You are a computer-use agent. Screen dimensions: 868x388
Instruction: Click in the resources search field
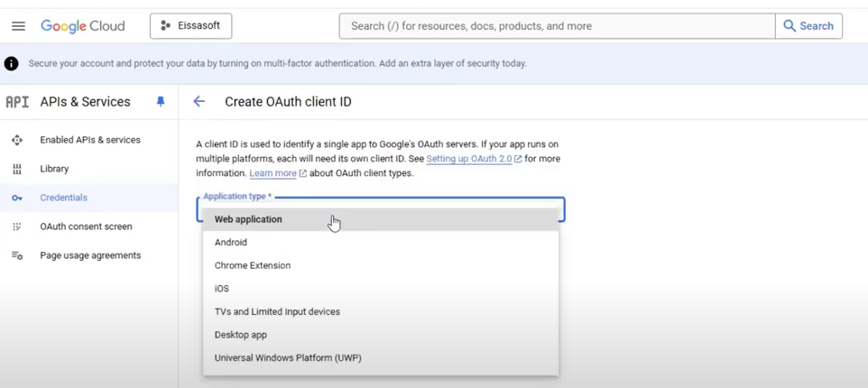click(x=557, y=26)
